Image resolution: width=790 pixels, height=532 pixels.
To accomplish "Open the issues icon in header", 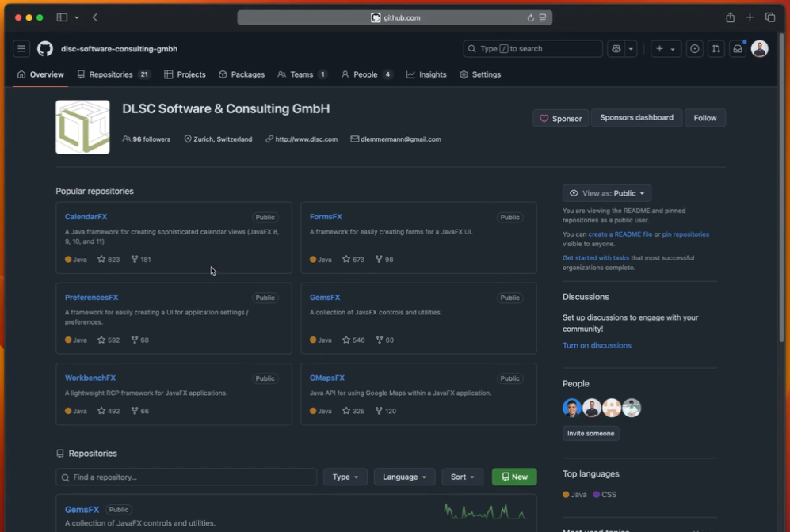I will (694, 49).
